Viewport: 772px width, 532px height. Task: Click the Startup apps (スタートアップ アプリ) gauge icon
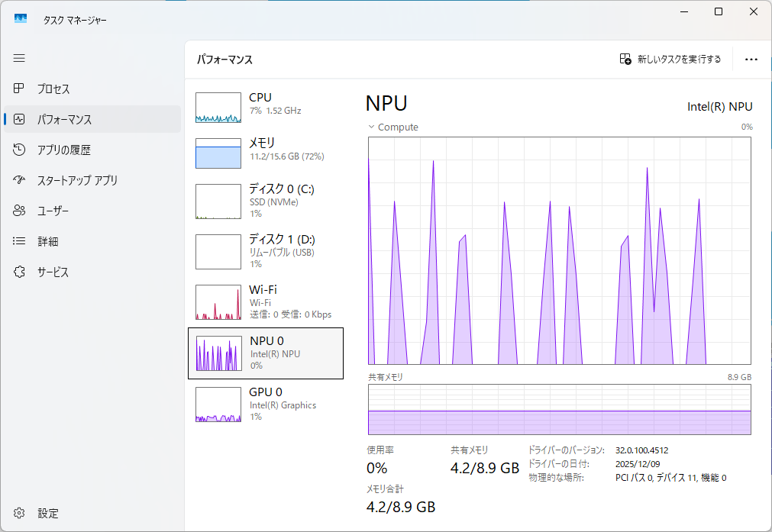tap(19, 180)
